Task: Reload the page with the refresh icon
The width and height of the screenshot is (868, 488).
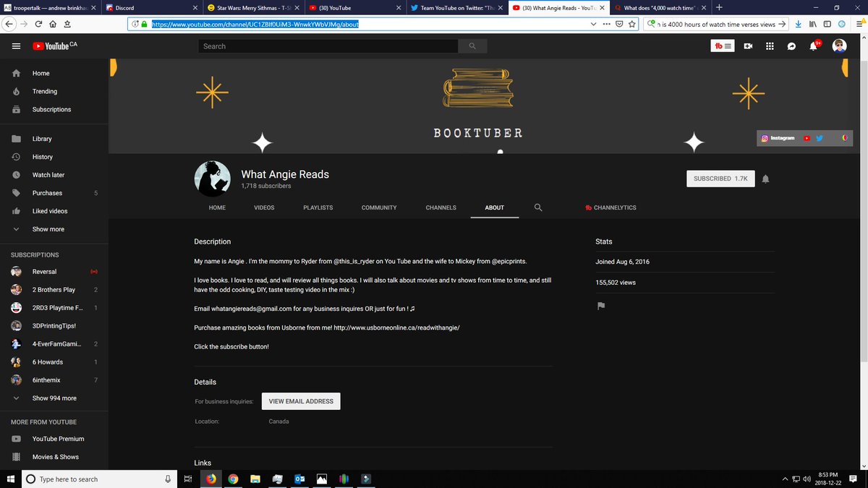Action: [x=38, y=23]
